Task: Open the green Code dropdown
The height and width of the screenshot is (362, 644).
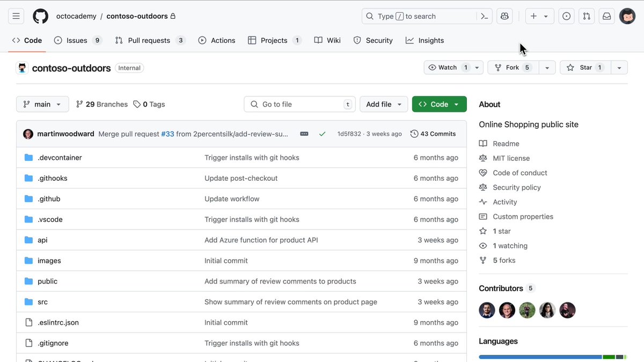Action: pos(440,104)
